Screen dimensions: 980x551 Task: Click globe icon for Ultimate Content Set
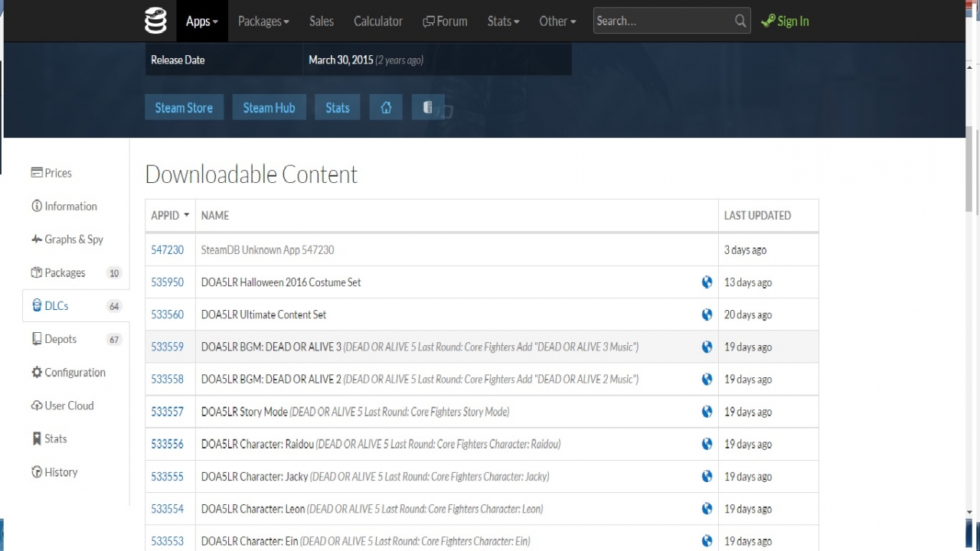pyautogui.click(x=707, y=315)
